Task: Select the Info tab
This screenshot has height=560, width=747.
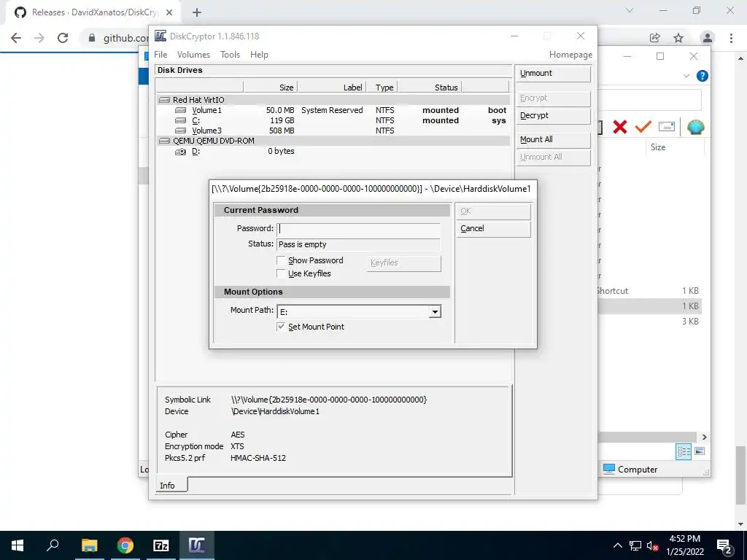Action: point(171,485)
